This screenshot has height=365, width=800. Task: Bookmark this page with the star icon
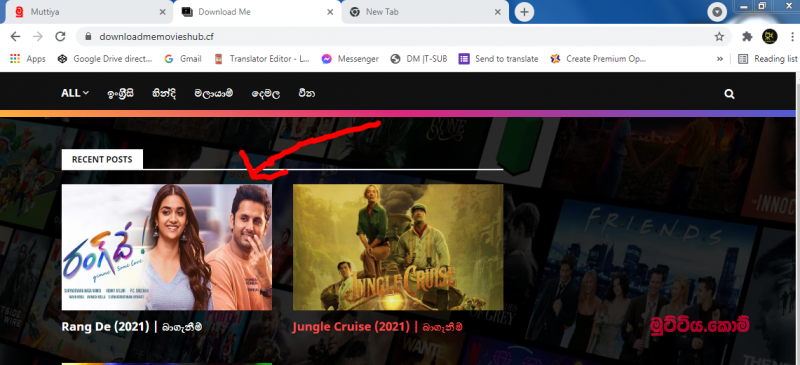(719, 37)
